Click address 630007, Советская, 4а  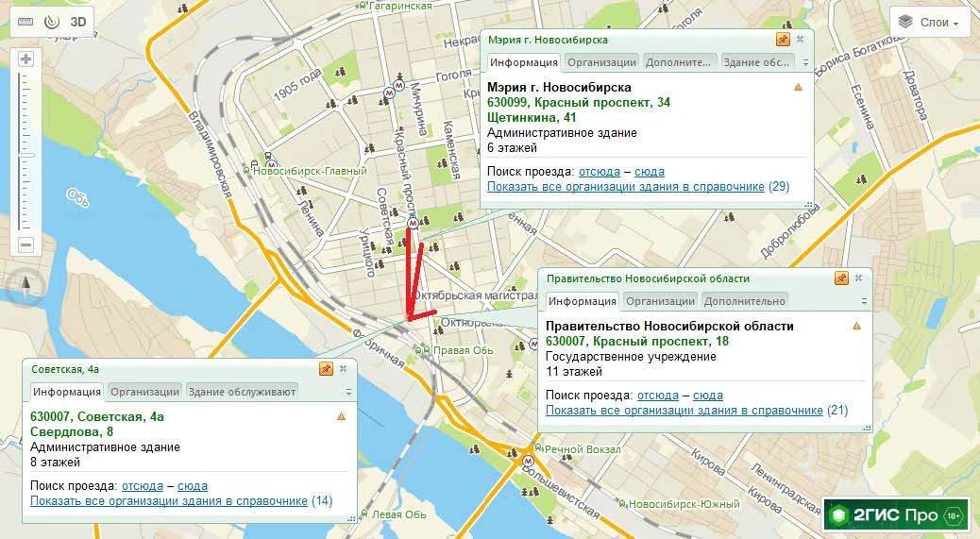pos(97,416)
